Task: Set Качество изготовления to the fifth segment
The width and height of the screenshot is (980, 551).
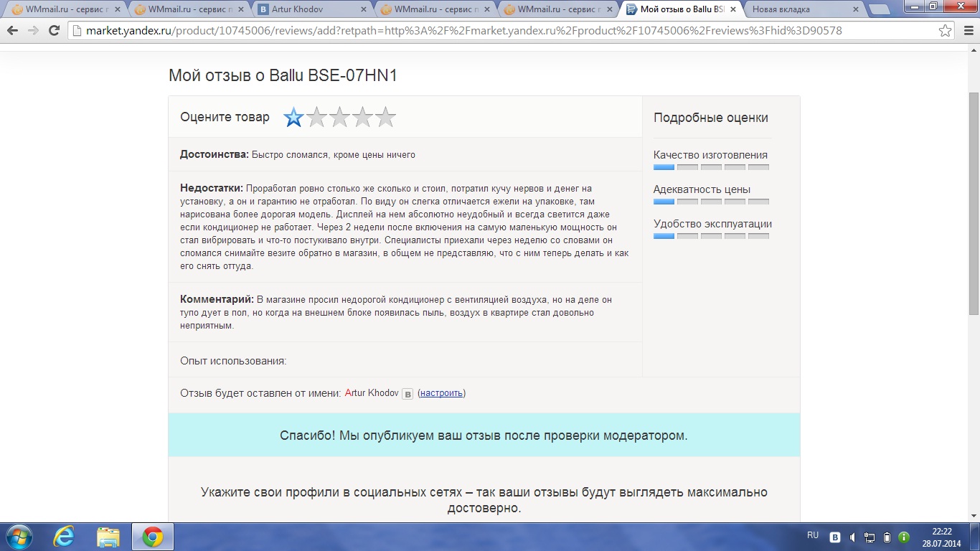Action: (x=758, y=167)
